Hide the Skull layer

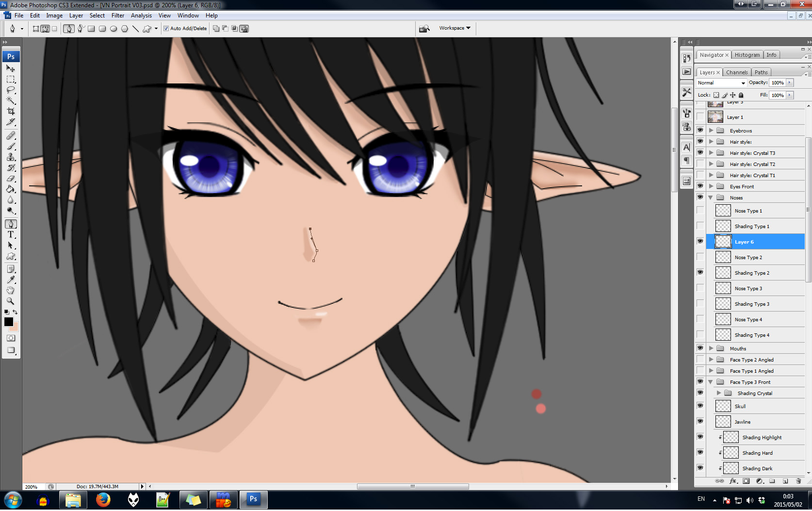click(x=700, y=406)
